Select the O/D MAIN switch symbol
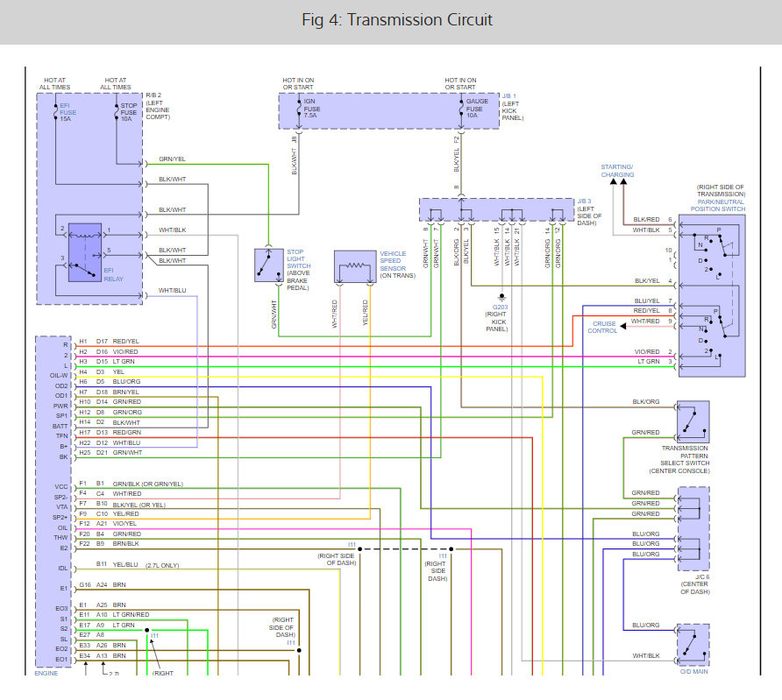 [693, 645]
